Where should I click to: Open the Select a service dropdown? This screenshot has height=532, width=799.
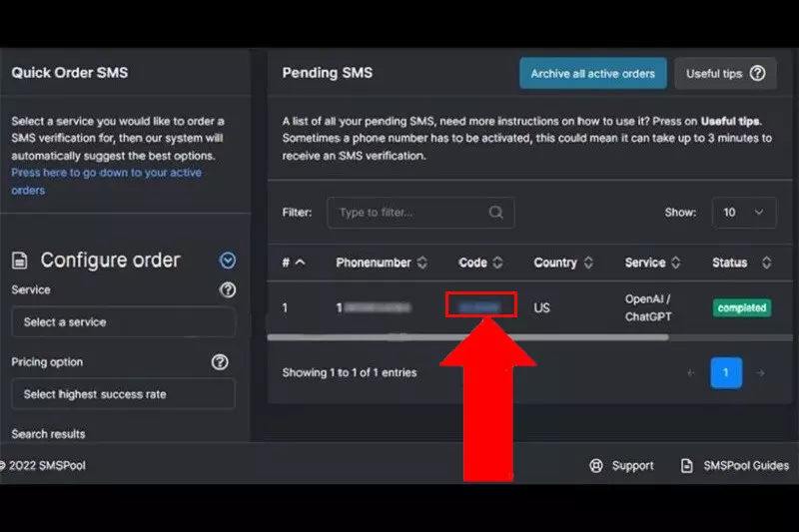pyautogui.click(x=123, y=321)
